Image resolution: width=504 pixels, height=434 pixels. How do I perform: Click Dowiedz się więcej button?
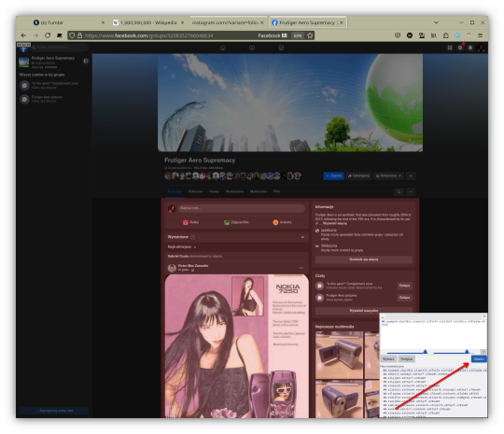(x=364, y=259)
